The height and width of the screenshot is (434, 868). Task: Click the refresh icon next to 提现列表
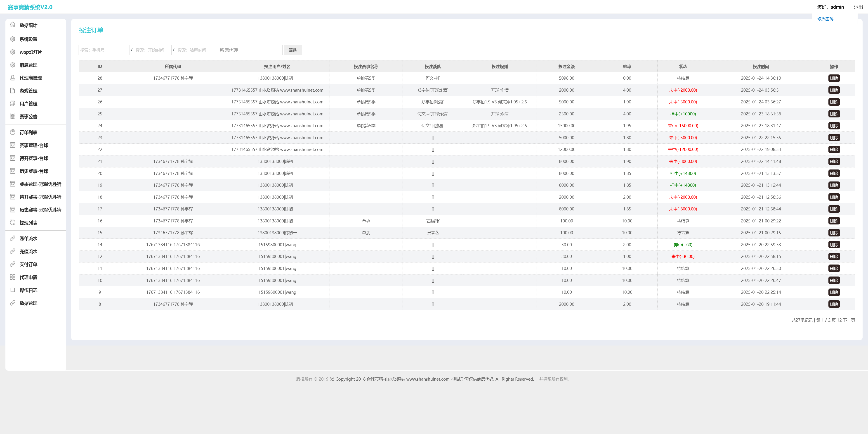[x=12, y=223]
